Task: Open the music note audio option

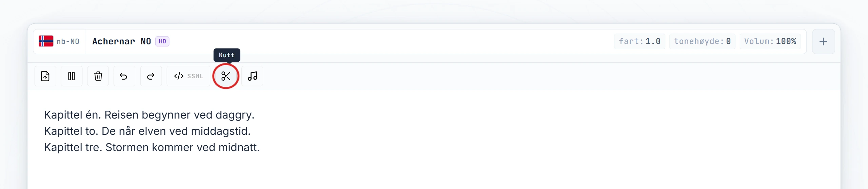Action: tap(252, 76)
